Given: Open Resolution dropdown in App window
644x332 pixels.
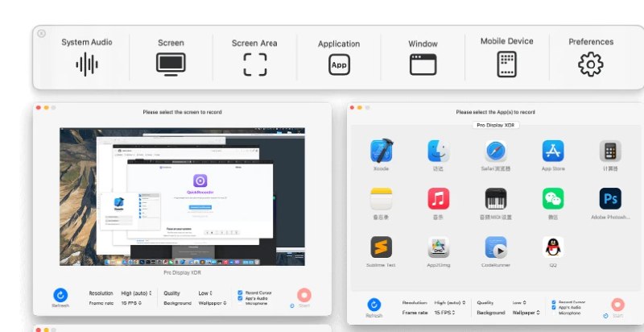Looking at the screenshot, I should point(450,303).
